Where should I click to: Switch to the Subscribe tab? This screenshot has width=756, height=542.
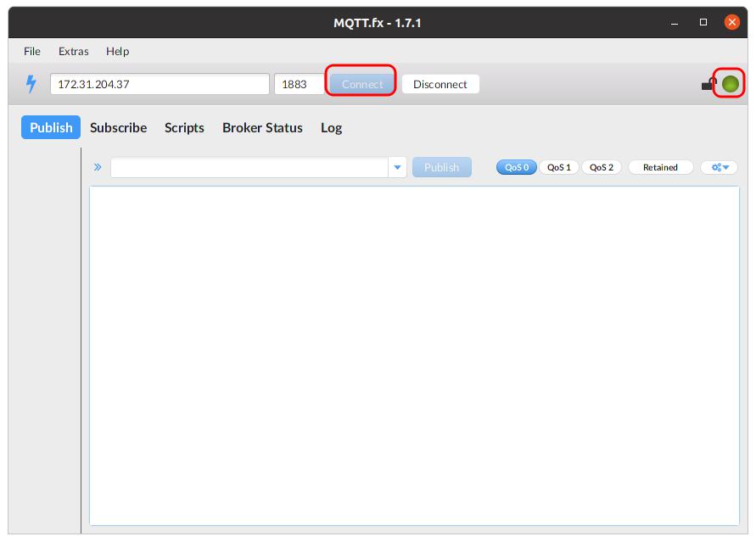(x=118, y=128)
